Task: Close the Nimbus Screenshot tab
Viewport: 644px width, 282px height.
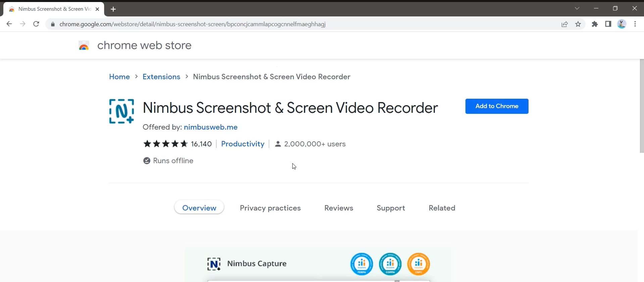Action: tap(97, 9)
